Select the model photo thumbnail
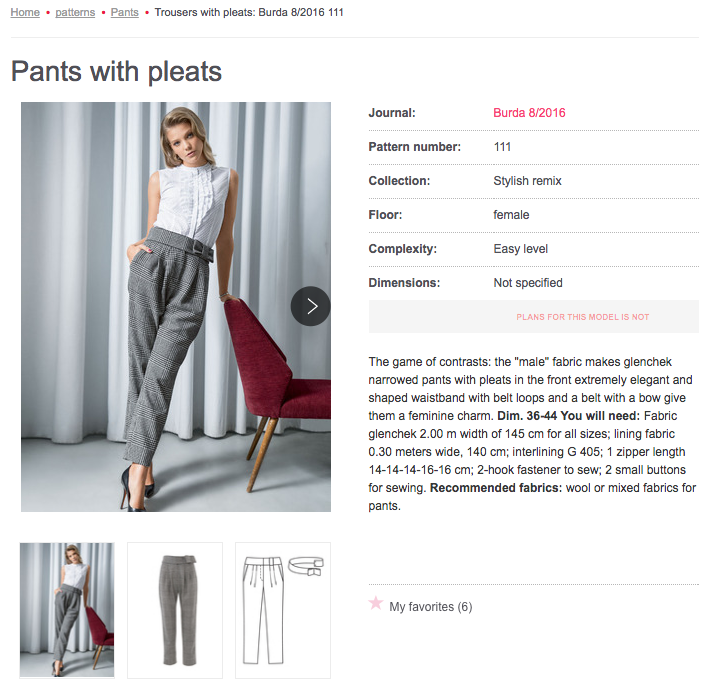 tap(68, 609)
